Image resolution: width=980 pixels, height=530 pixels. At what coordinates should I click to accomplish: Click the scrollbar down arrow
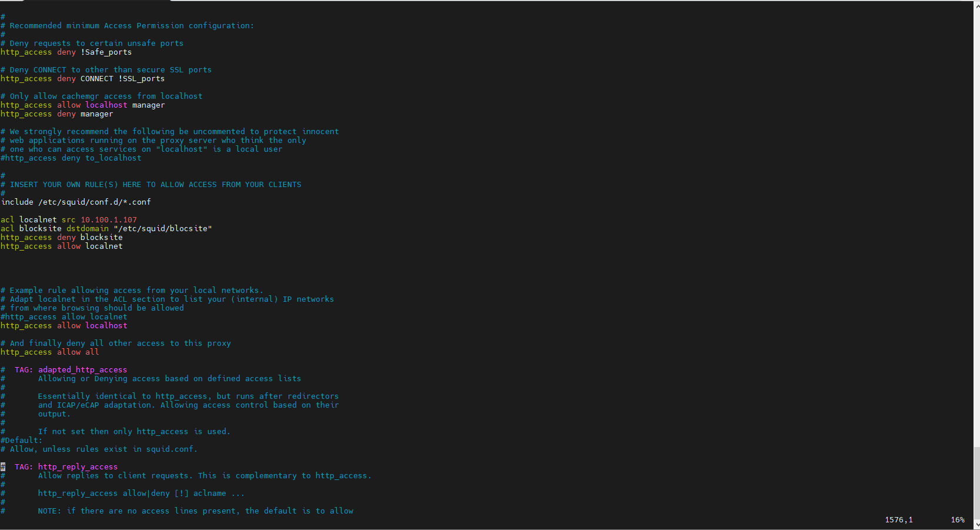(x=976, y=524)
